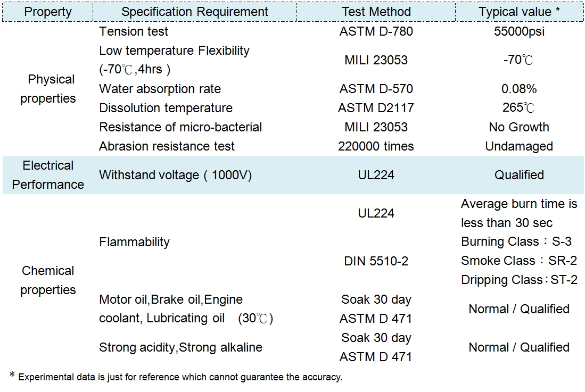Select Resistance of micro-bacterial text
The width and height of the screenshot is (585, 392).
180,127
